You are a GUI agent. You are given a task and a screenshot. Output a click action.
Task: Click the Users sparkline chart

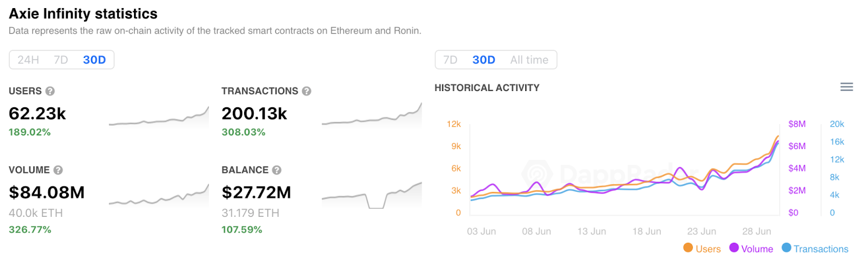point(158,118)
